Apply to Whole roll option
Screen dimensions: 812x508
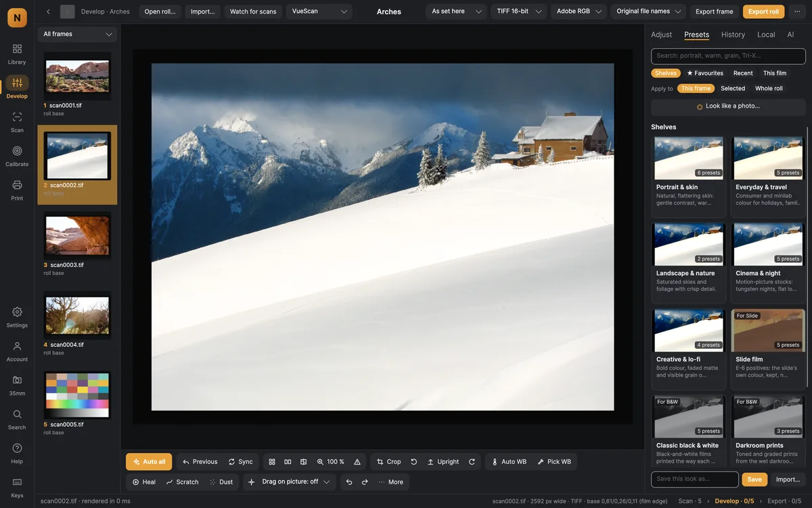tap(769, 89)
